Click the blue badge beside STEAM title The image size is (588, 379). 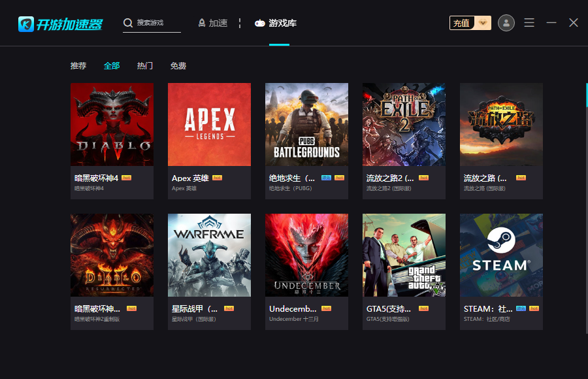(521, 308)
